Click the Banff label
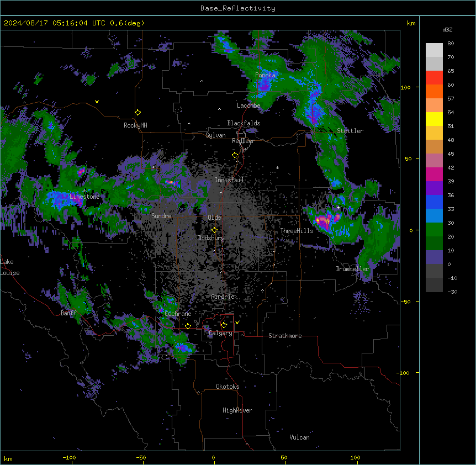This screenshot has width=476, height=465. coord(68,313)
